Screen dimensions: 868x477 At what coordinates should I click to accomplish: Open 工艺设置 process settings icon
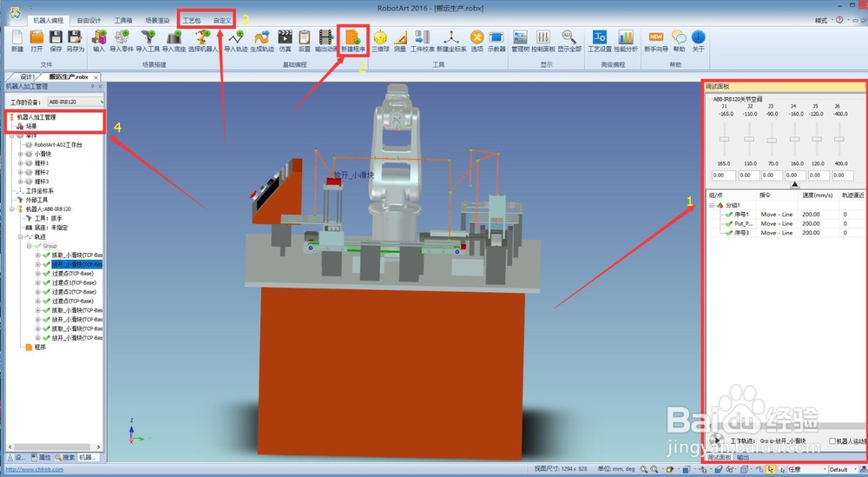coord(600,41)
